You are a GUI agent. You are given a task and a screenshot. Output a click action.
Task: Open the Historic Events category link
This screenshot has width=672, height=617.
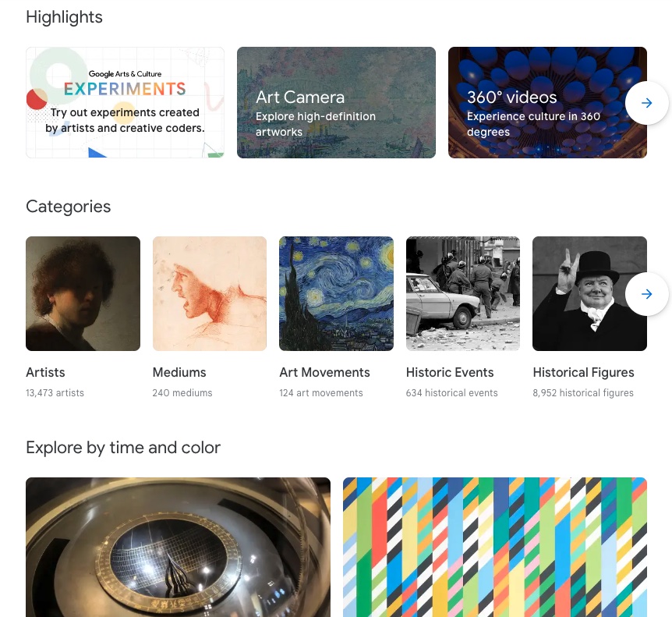coord(450,372)
